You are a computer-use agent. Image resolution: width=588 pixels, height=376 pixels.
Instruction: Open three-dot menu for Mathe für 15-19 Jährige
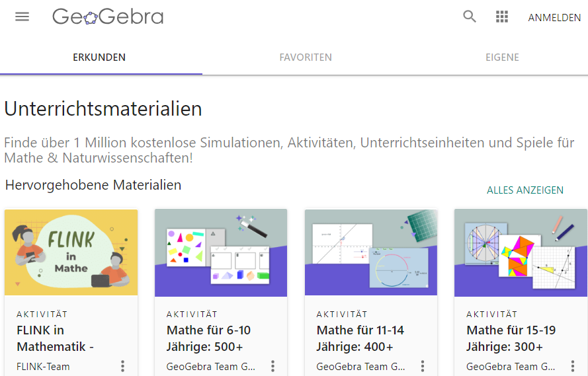[573, 366]
